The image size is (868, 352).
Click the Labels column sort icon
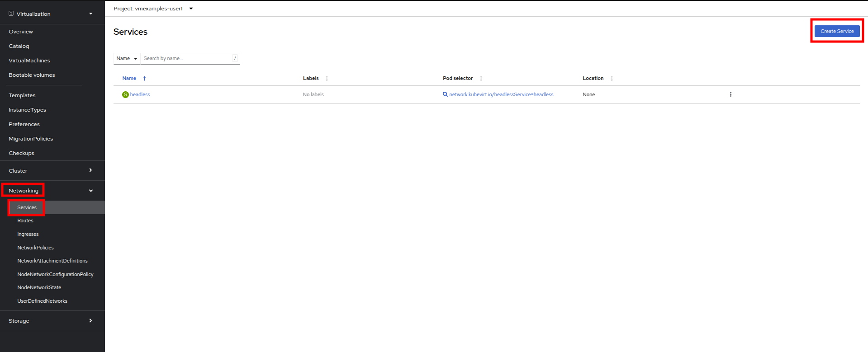pos(327,79)
